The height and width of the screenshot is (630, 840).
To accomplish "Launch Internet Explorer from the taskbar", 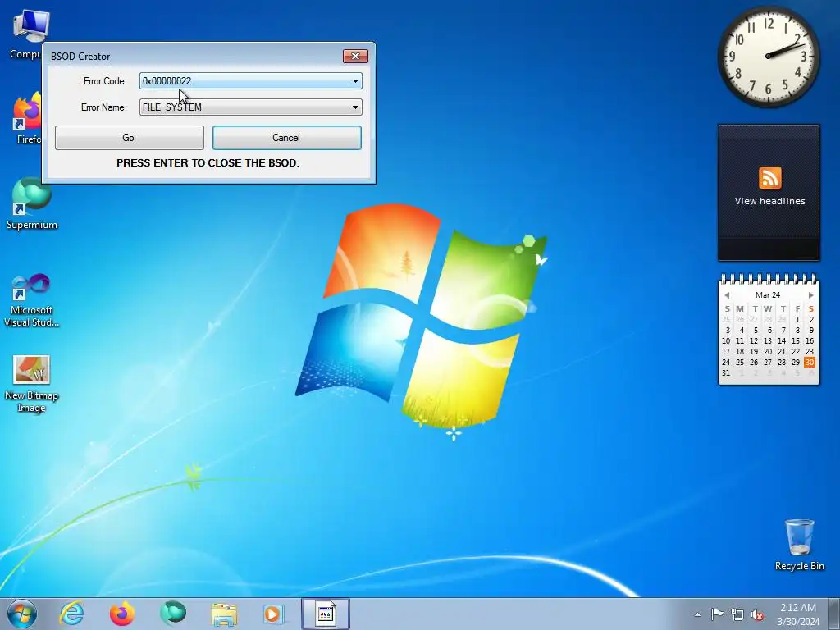I will point(72,614).
